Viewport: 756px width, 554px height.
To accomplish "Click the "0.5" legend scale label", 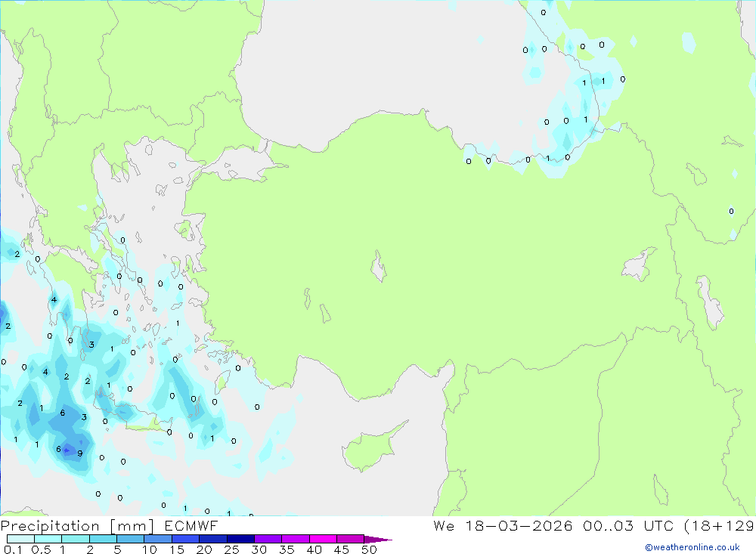I will (41, 549).
